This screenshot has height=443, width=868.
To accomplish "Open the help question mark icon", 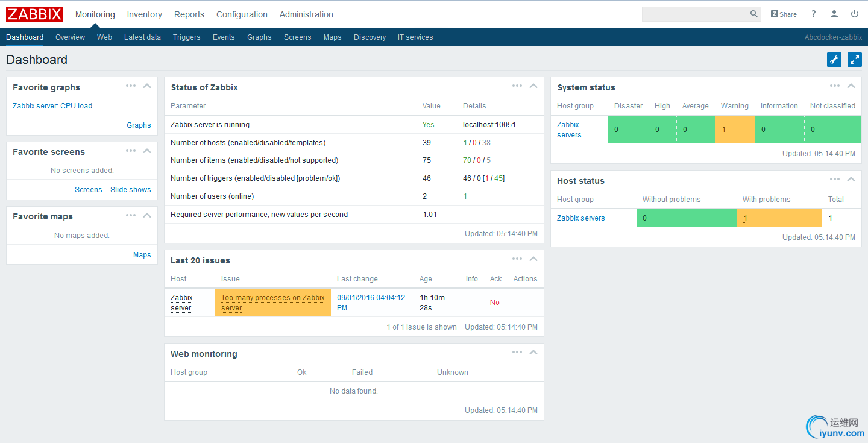I will 813,14.
